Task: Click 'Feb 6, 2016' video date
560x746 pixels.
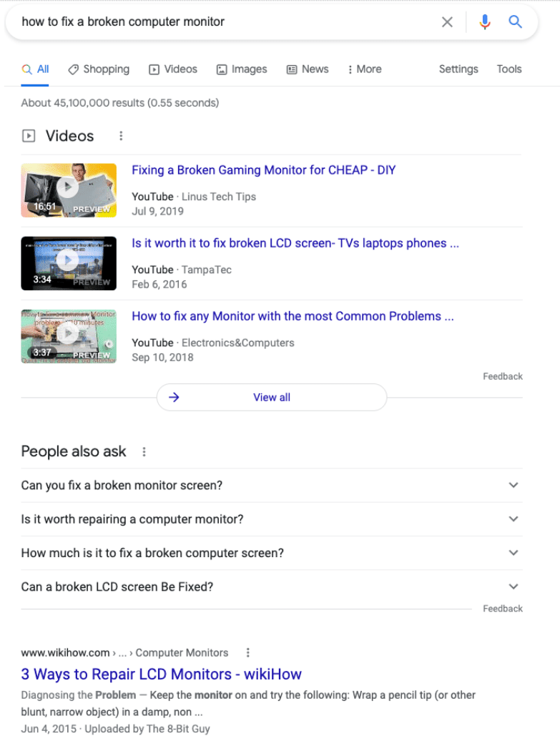Action: (x=159, y=285)
